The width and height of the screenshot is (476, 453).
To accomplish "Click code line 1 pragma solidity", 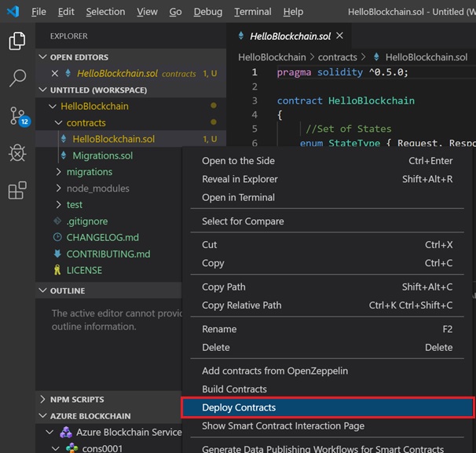I will coord(342,72).
